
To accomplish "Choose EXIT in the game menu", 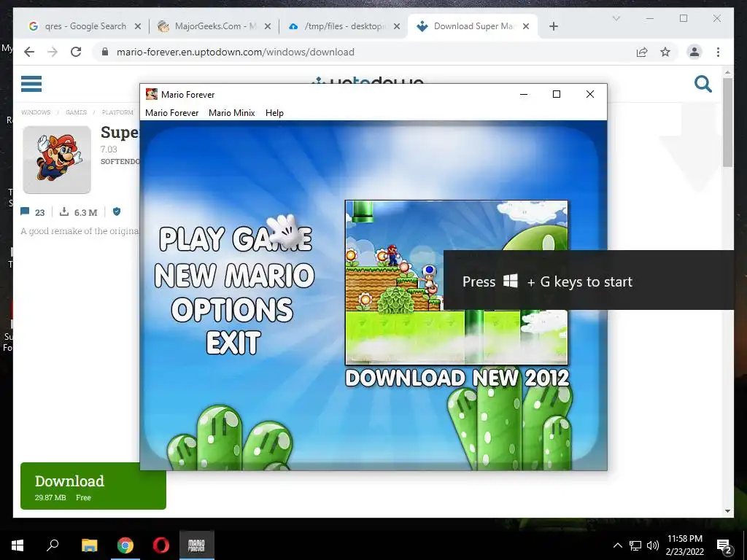I will (x=233, y=343).
